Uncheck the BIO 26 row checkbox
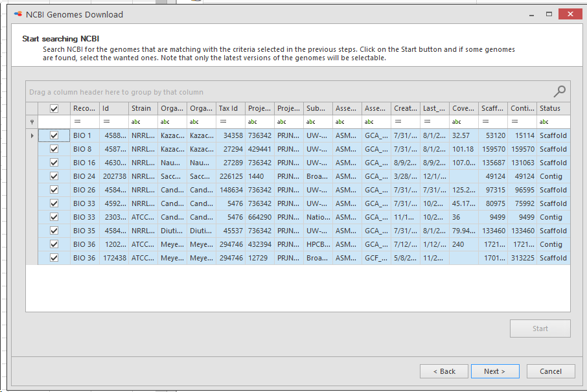 coord(54,190)
